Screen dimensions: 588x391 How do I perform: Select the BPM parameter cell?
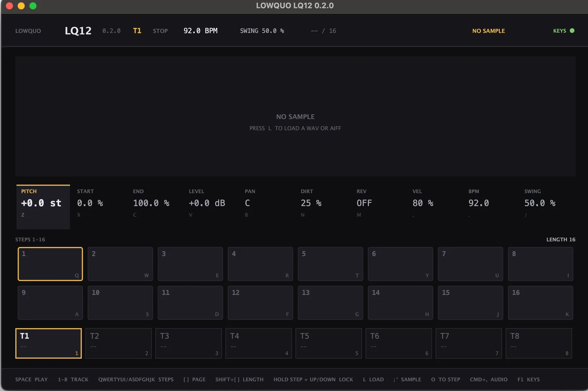(x=490, y=207)
